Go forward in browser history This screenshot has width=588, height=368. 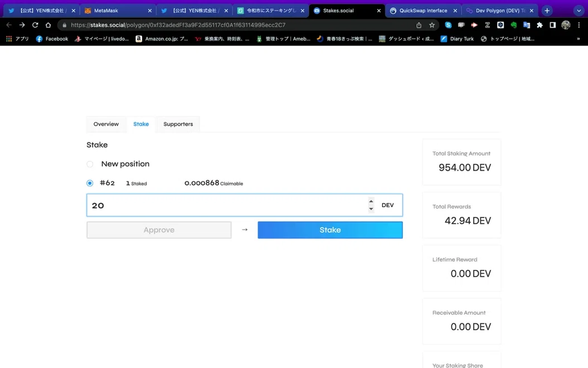(22, 25)
